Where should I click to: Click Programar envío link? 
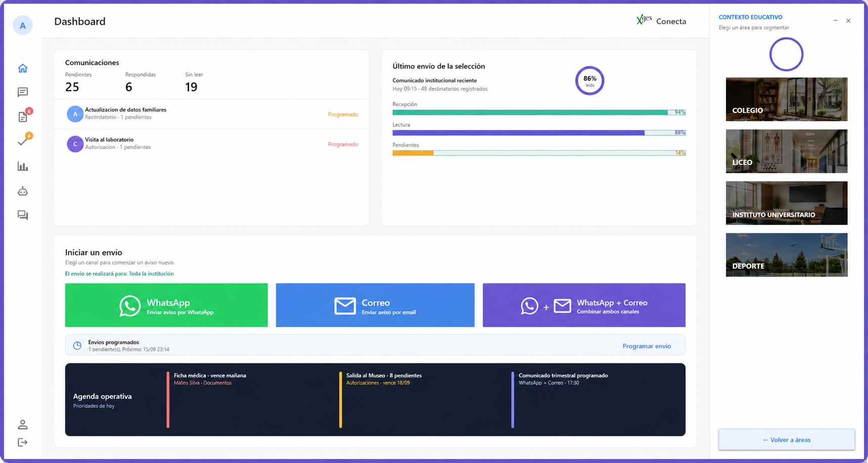647,346
